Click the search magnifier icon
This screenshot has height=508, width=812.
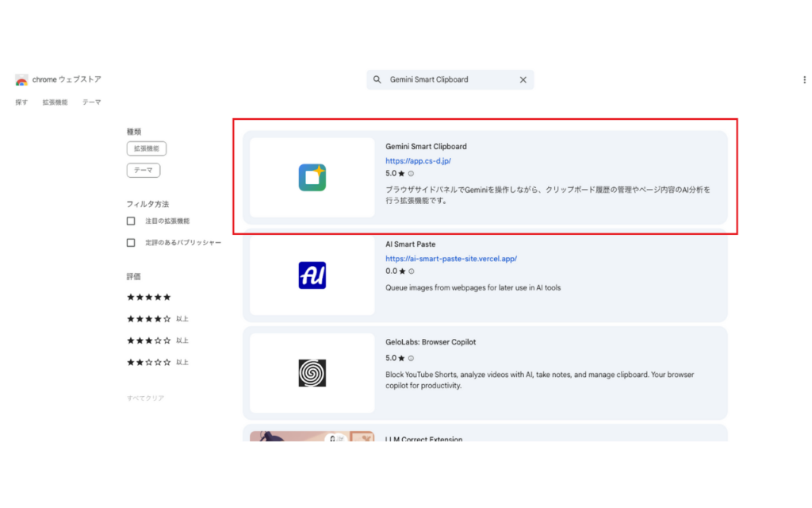click(377, 79)
